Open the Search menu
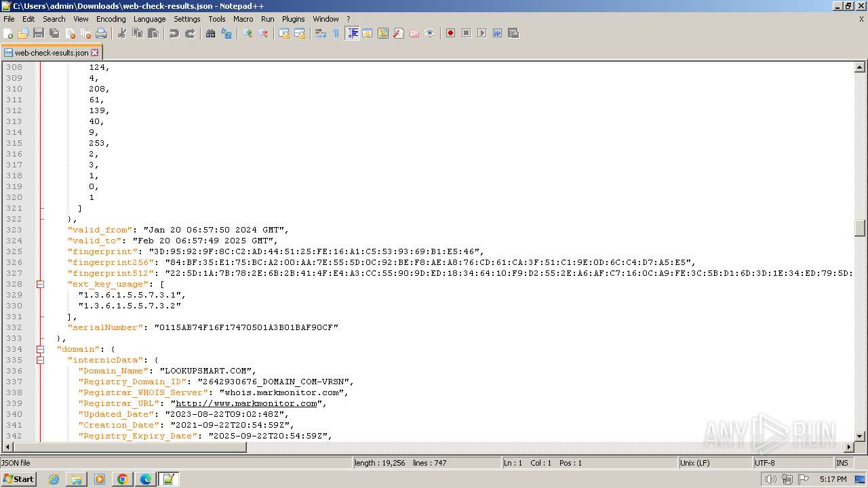This screenshot has height=488, width=868. point(54,19)
